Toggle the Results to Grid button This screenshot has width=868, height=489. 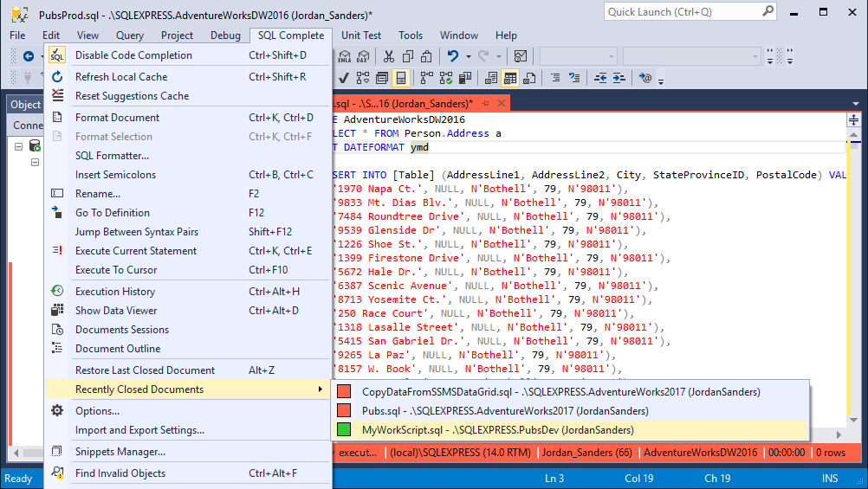tap(510, 78)
